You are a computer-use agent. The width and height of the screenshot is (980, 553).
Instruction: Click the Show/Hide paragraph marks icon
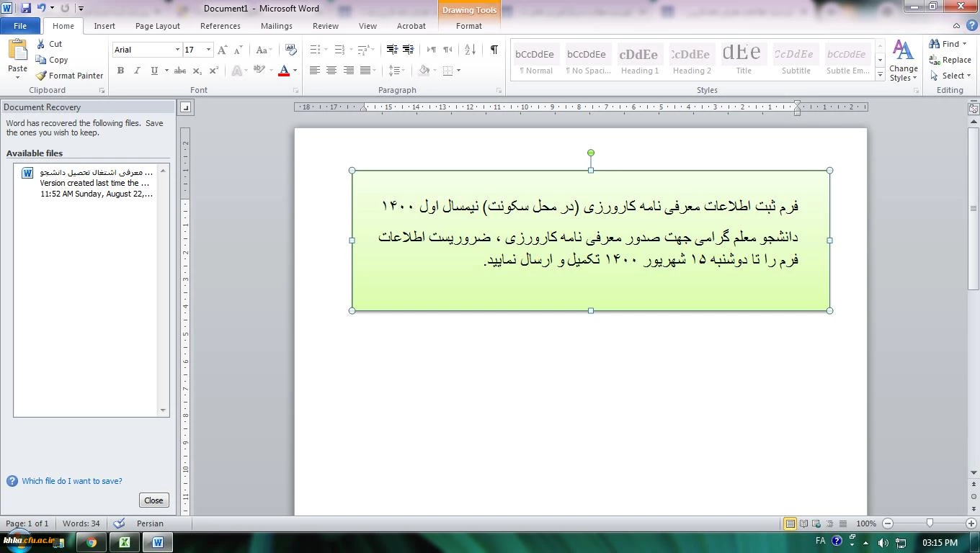[x=494, y=50]
